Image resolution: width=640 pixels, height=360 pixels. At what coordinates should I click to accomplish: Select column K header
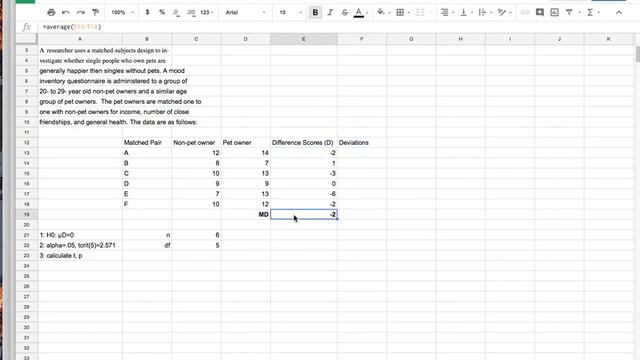pyautogui.click(x=609, y=39)
